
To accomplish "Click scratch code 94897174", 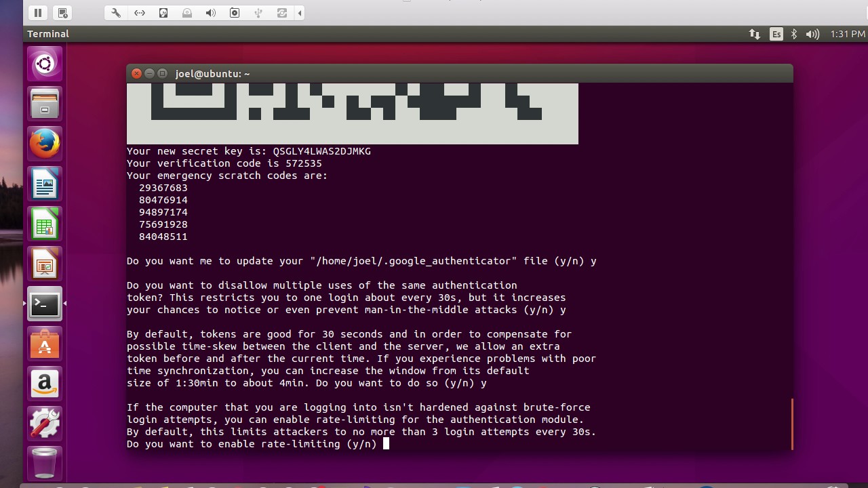I will click(x=163, y=212).
